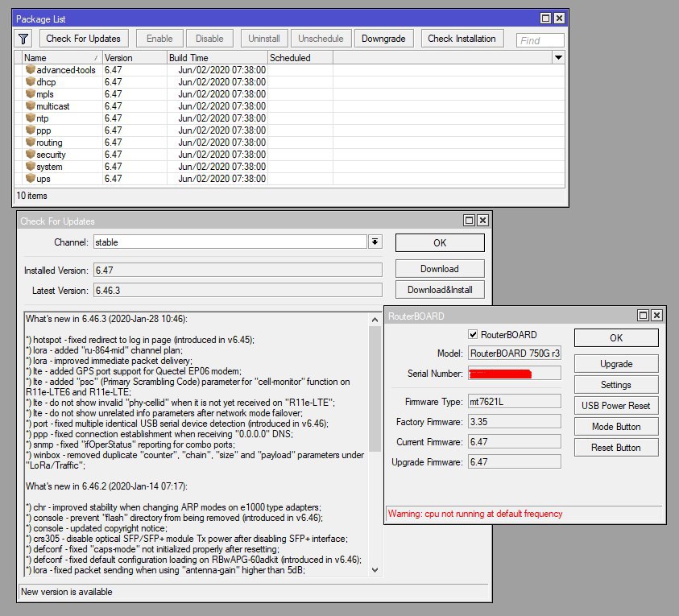Sort packages by Scheduled column
Viewport: 679px width, 616px height.
[x=300, y=58]
